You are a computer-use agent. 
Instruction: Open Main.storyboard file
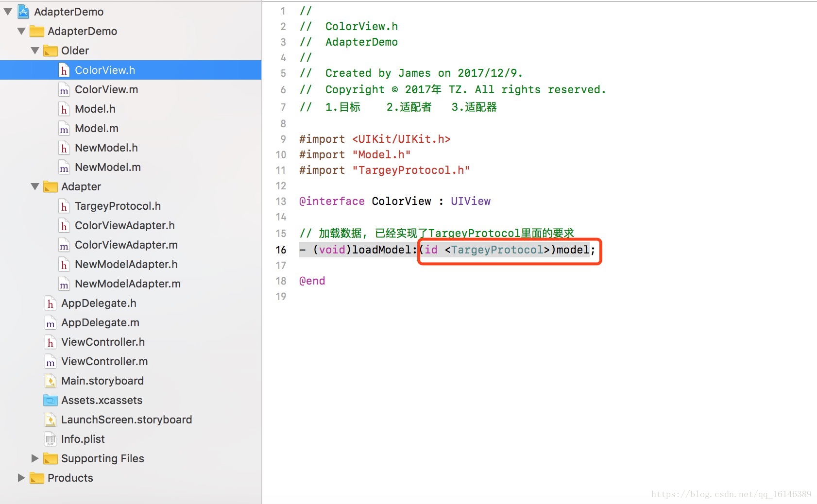[x=102, y=381]
